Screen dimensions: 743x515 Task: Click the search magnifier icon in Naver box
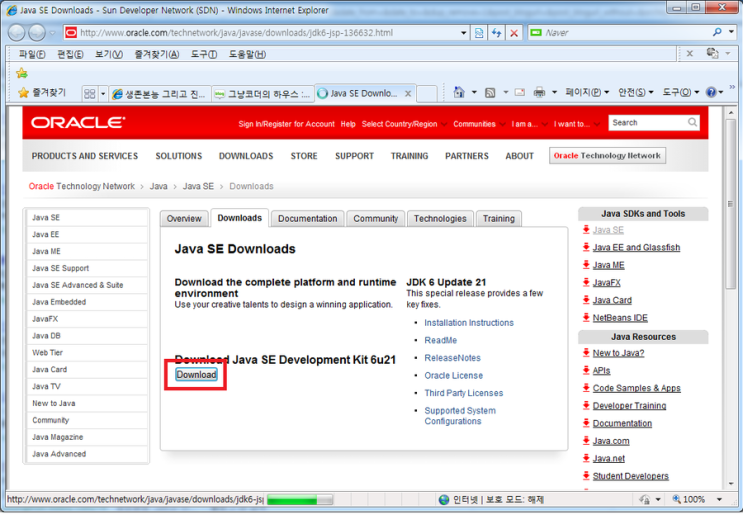[x=717, y=32]
